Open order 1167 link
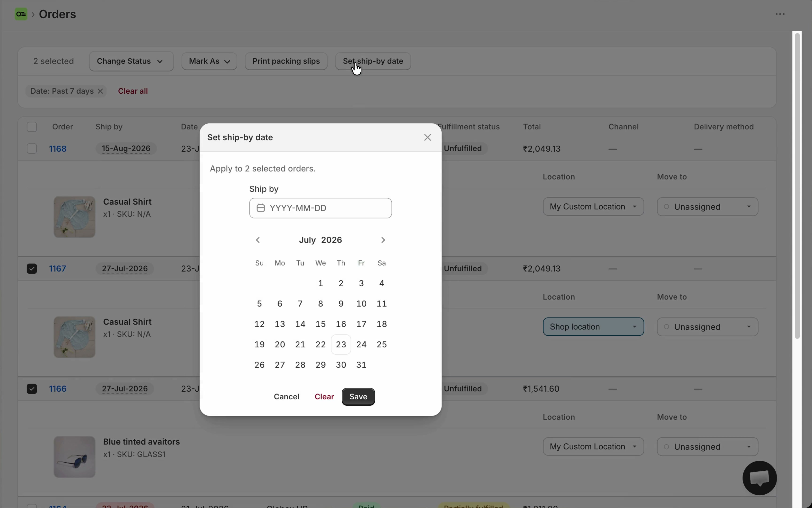The width and height of the screenshot is (812, 508). pyautogui.click(x=58, y=268)
